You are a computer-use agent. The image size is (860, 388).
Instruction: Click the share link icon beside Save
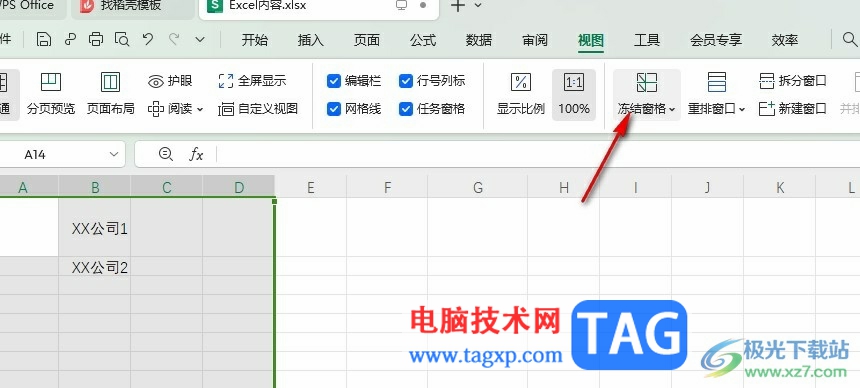70,40
